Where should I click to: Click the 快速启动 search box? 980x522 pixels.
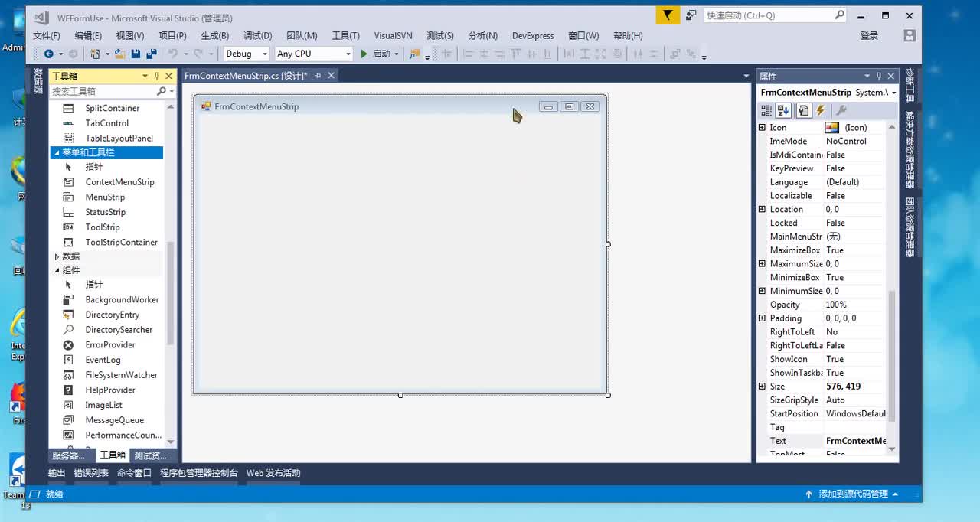pyautogui.click(x=774, y=15)
